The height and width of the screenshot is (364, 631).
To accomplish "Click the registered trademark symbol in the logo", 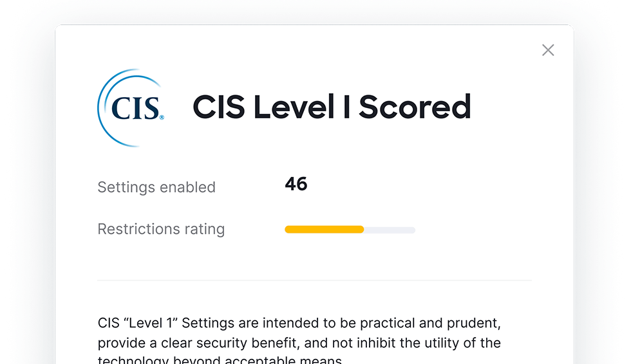I will (x=162, y=118).
